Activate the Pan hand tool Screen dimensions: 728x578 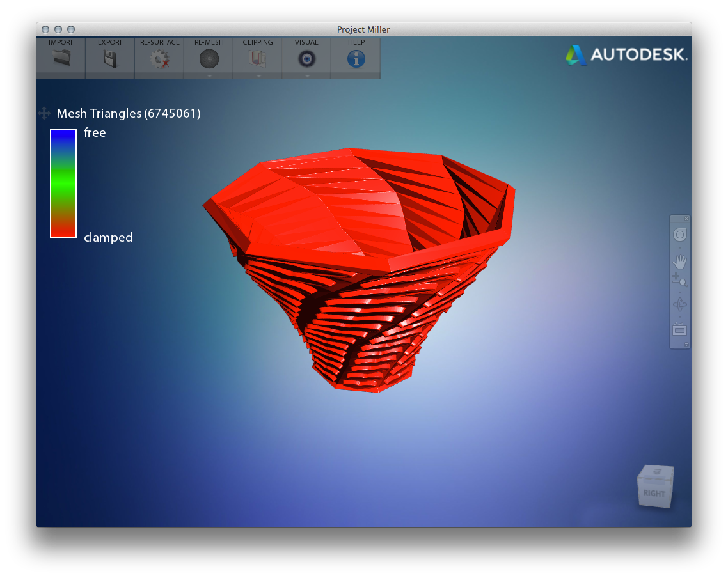[x=679, y=262]
